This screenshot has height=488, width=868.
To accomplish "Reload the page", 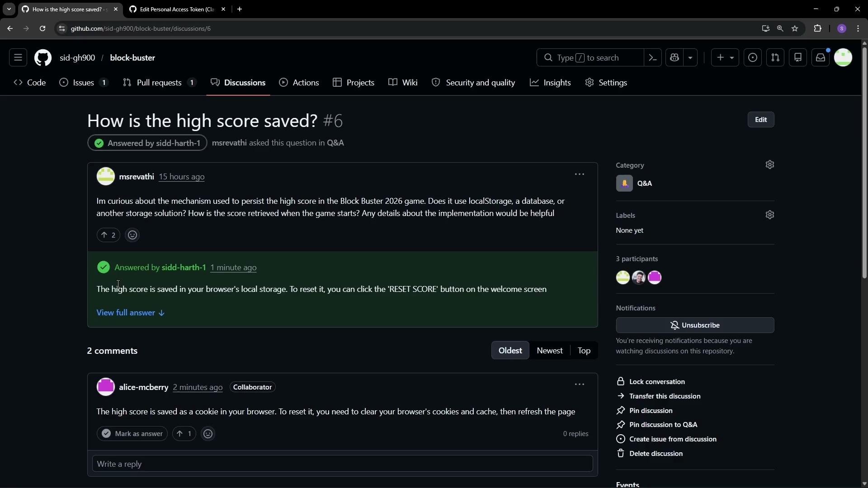I will click(x=42, y=28).
